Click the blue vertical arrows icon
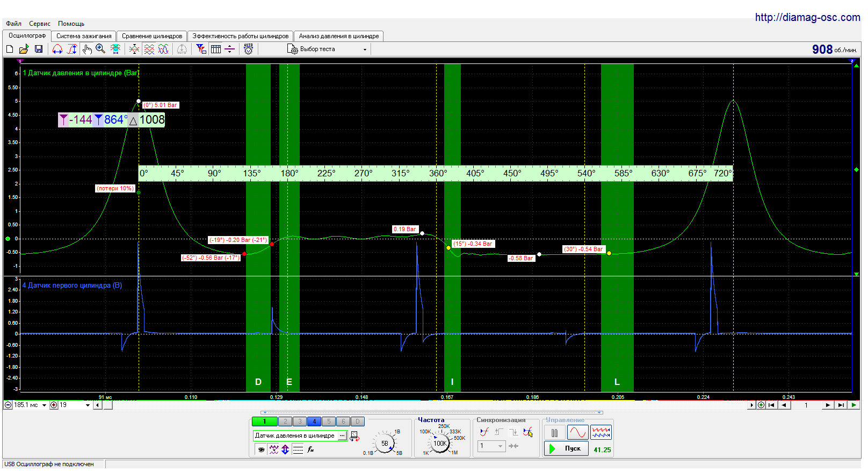Viewport: 868px width, 471px height. (x=285, y=449)
